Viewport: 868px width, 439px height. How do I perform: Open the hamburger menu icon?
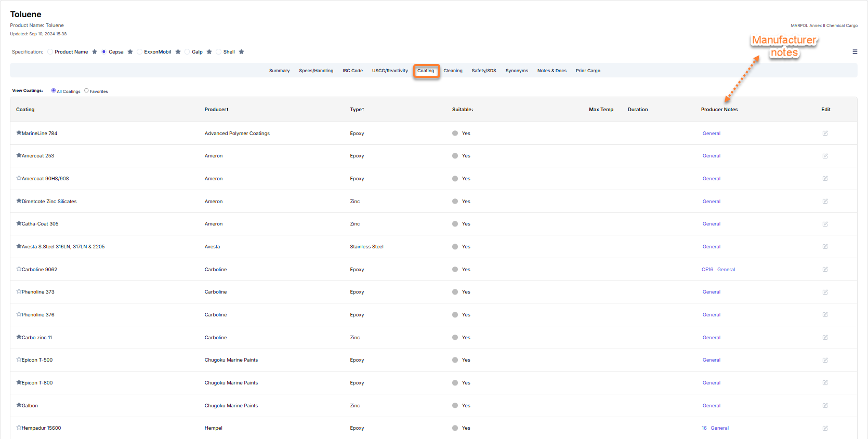[x=854, y=52]
